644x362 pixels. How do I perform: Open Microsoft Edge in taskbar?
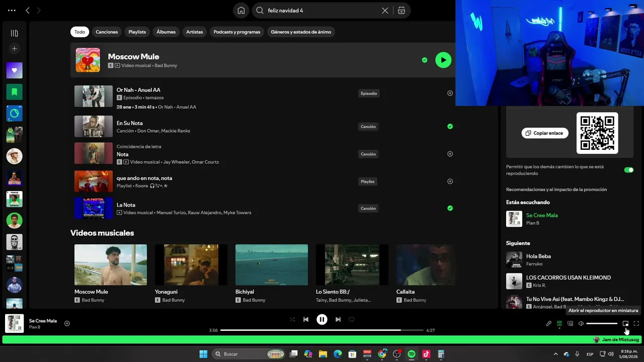tap(338, 354)
